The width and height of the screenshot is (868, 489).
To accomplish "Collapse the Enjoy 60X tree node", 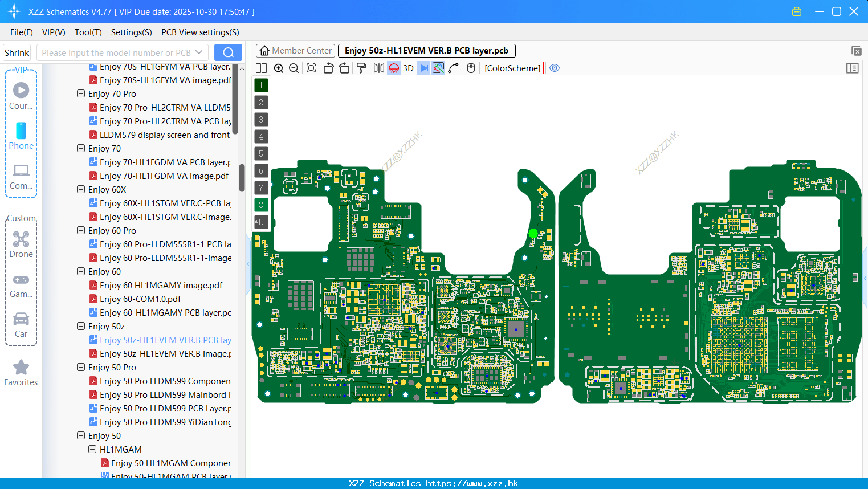I will (x=81, y=189).
